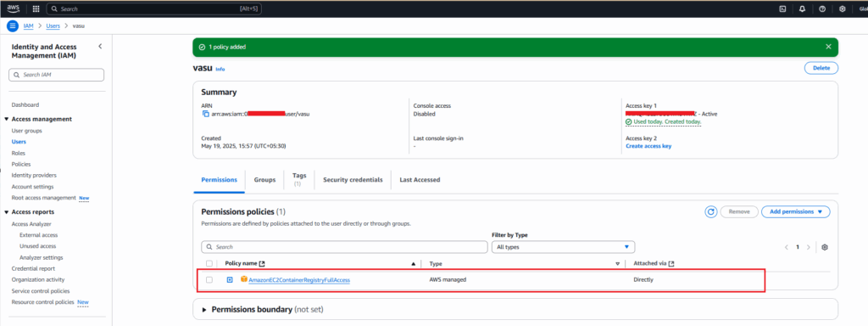This screenshot has height=326, width=868.
Task: Click the 'Used today. Created today.' status
Action: point(664,122)
